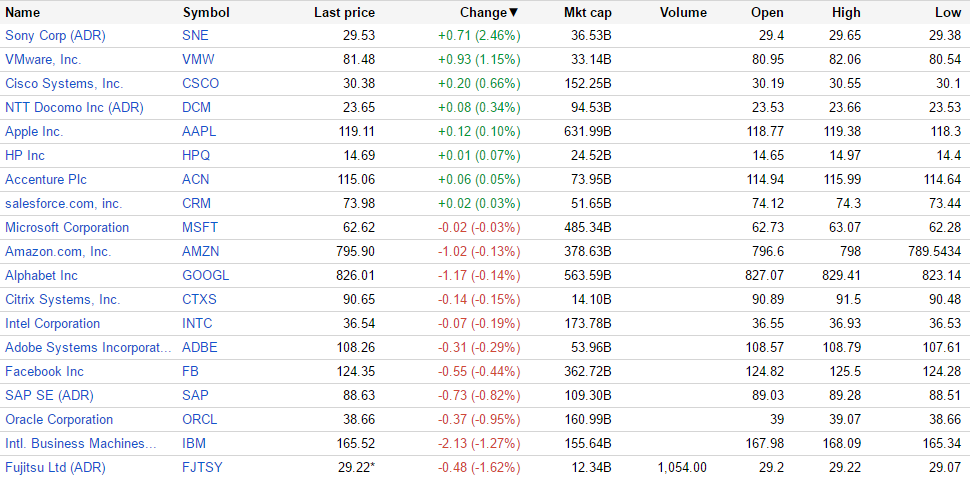Sort by Last price header
The height and width of the screenshot is (478, 970).
344,13
